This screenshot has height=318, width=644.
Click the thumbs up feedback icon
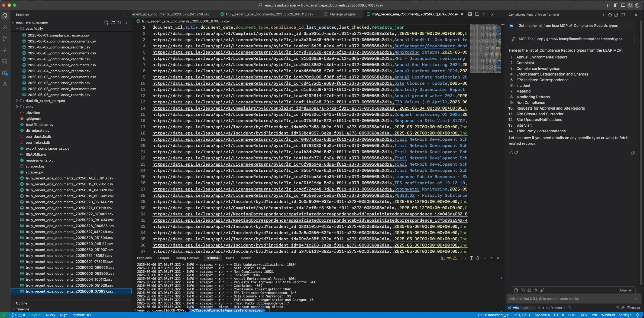511,153
